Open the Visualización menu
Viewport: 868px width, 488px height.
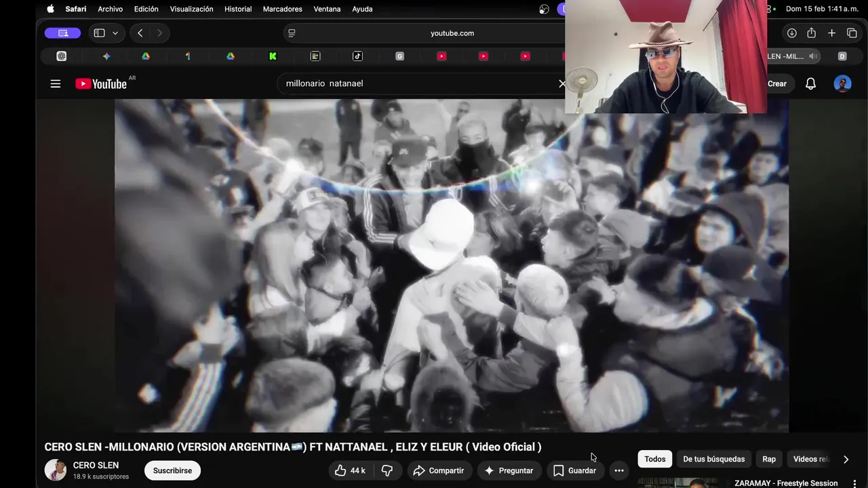point(191,9)
